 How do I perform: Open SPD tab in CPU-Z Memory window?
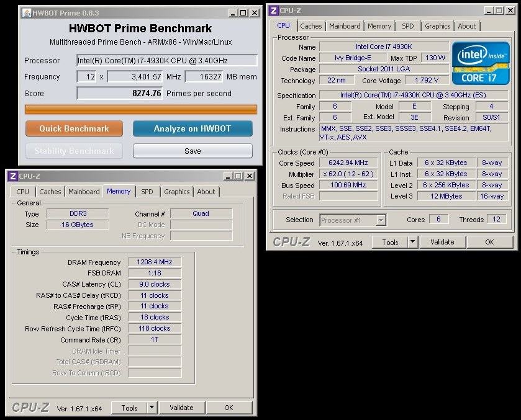tap(147, 192)
